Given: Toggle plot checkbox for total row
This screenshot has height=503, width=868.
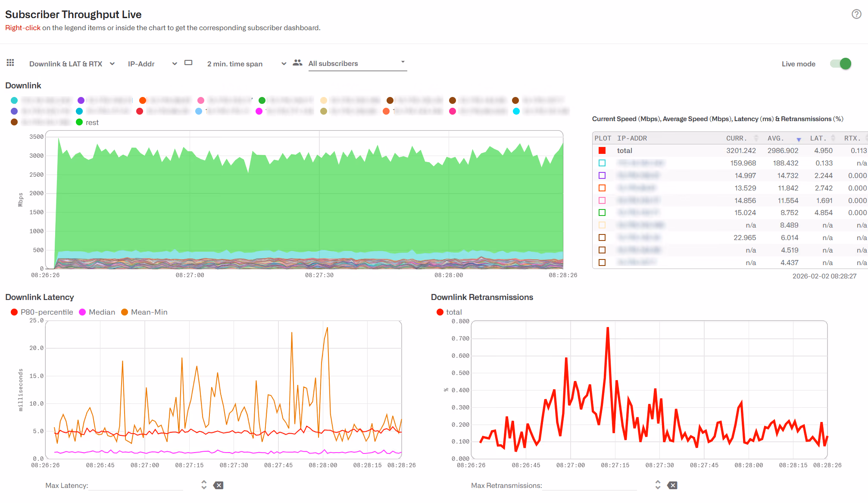Looking at the screenshot, I should [x=602, y=150].
